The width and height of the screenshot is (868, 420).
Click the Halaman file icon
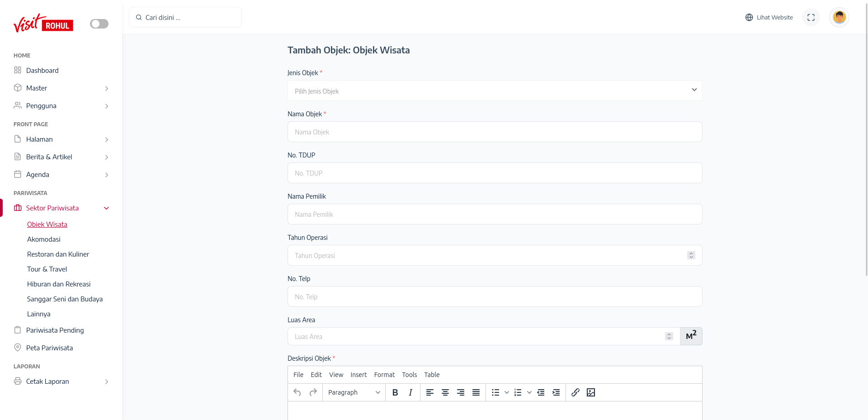18,138
